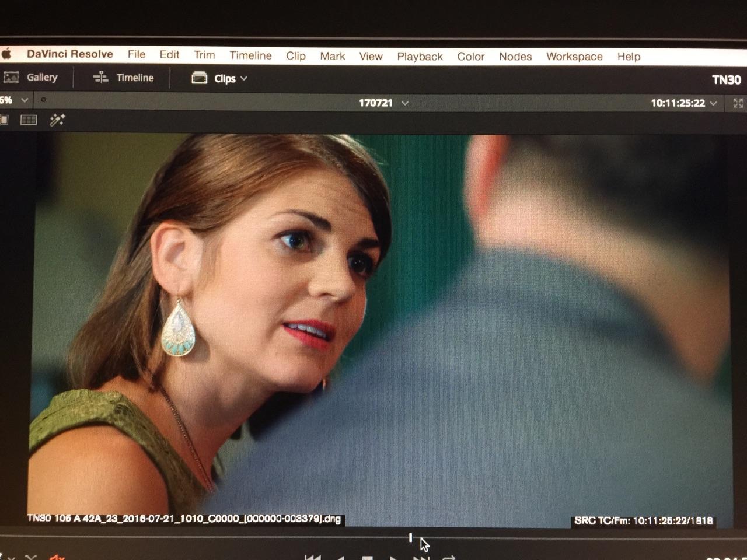Open the Nodes menu
Viewport: 747px width, 560px height.
coord(515,57)
